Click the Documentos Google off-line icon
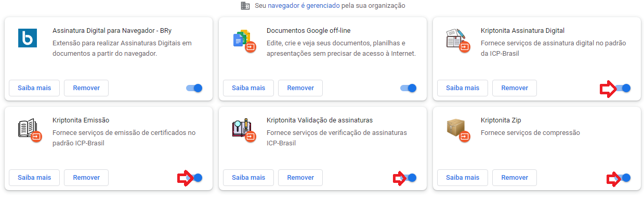This screenshot has height=198, width=644. point(242,40)
